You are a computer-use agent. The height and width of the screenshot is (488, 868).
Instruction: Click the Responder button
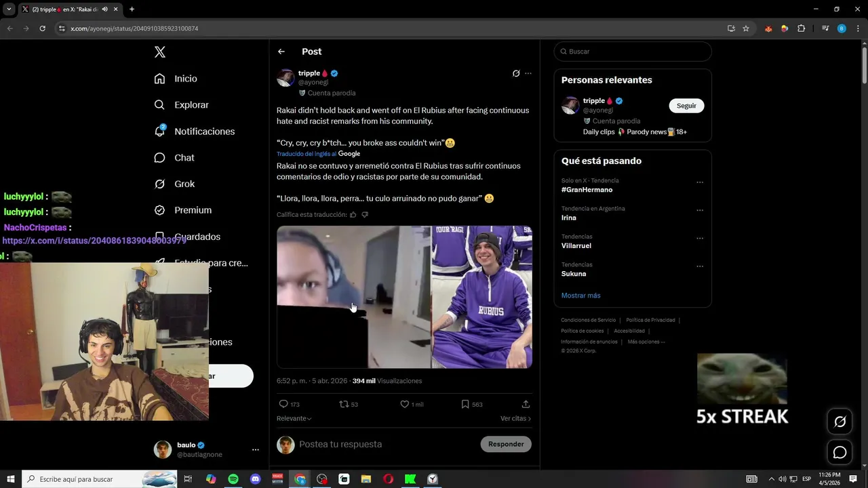506,445
